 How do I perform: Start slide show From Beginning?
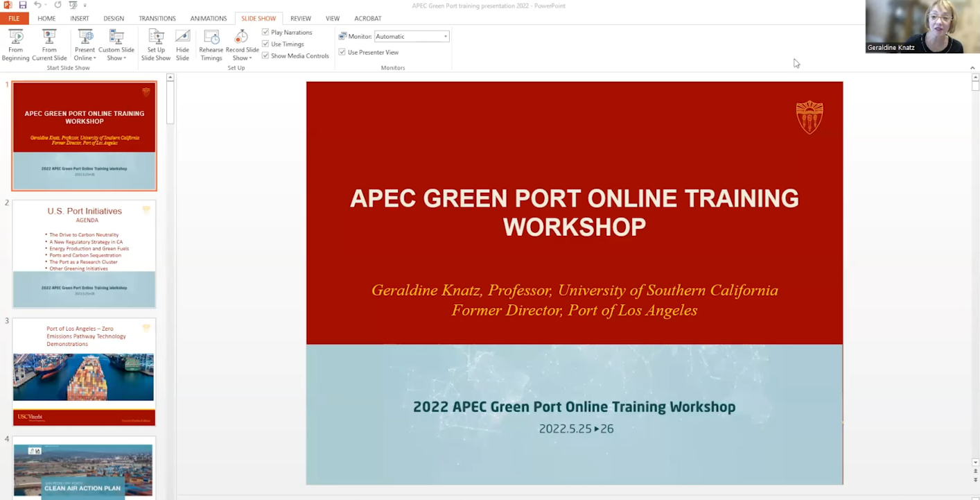(15, 45)
